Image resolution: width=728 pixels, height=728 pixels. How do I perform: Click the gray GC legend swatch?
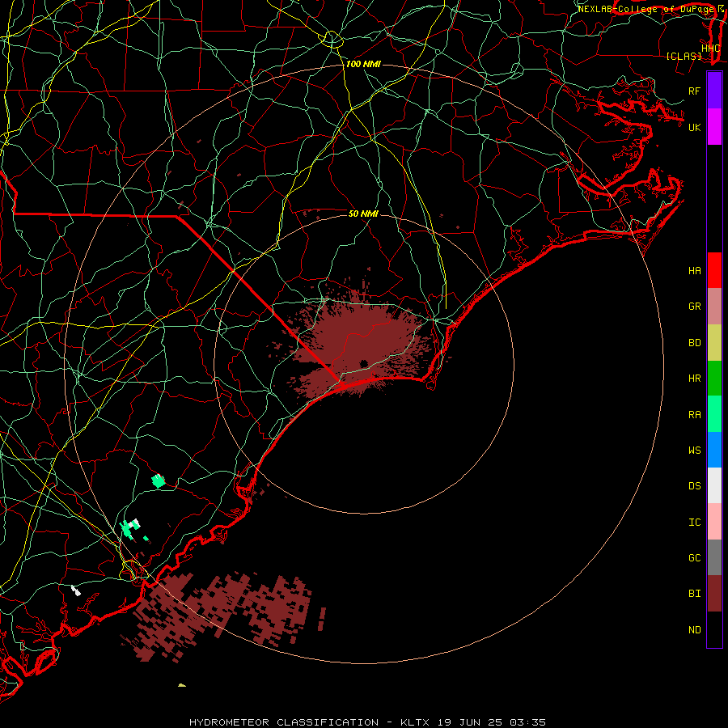(x=714, y=557)
